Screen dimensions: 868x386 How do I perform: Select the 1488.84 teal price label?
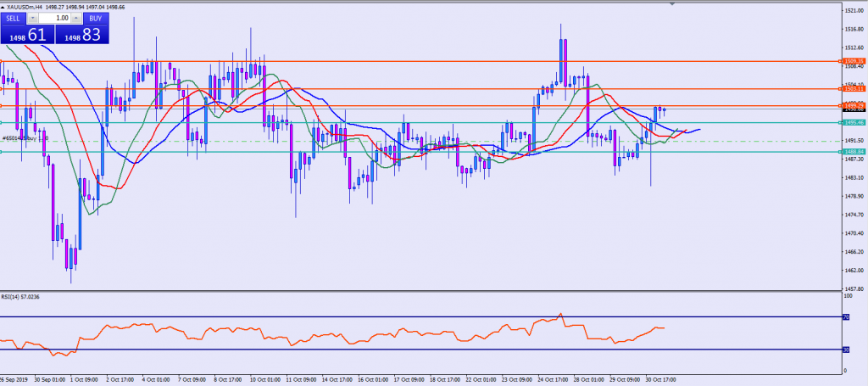(x=854, y=152)
